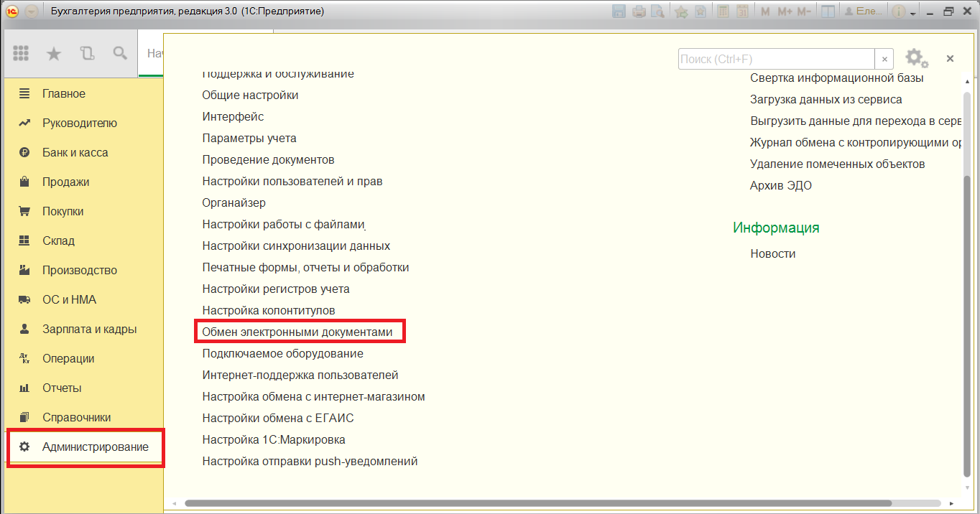Open Настройки пользователей и прав link
980x514 pixels.
pyautogui.click(x=292, y=181)
